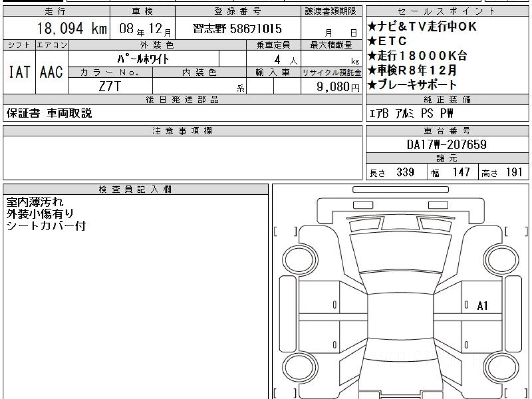Select the width value 147
Viewport: 532px width, 399px height.
point(461,172)
